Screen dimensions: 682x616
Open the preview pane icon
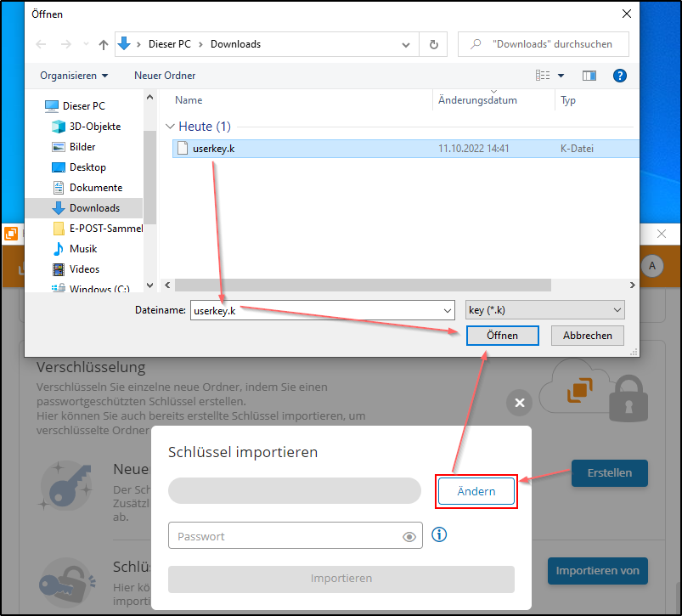[589, 75]
